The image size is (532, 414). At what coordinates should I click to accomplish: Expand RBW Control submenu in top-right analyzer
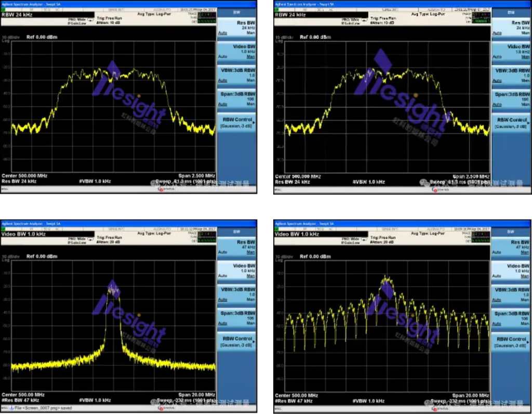pos(511,122)
